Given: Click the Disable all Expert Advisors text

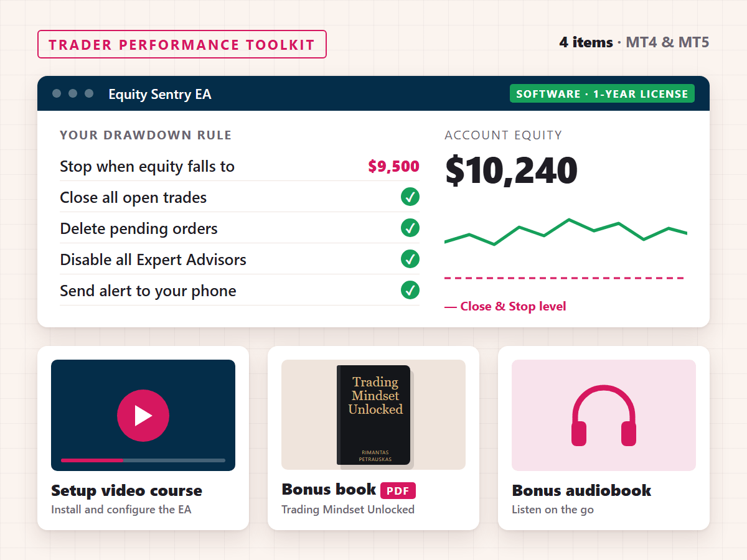Looking at the screenshot, I should click(x=153, y=259).
